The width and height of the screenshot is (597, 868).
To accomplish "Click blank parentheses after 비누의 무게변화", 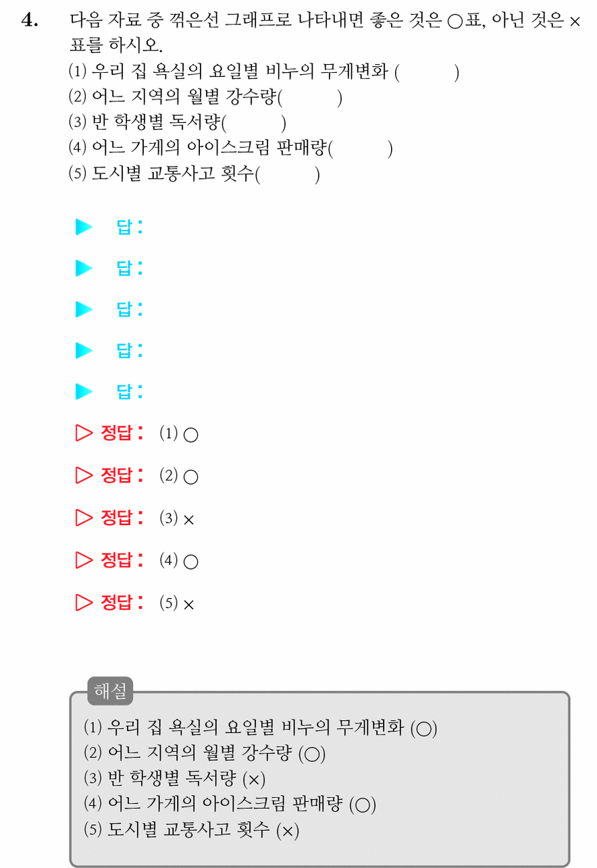I will tap(427, 72).
